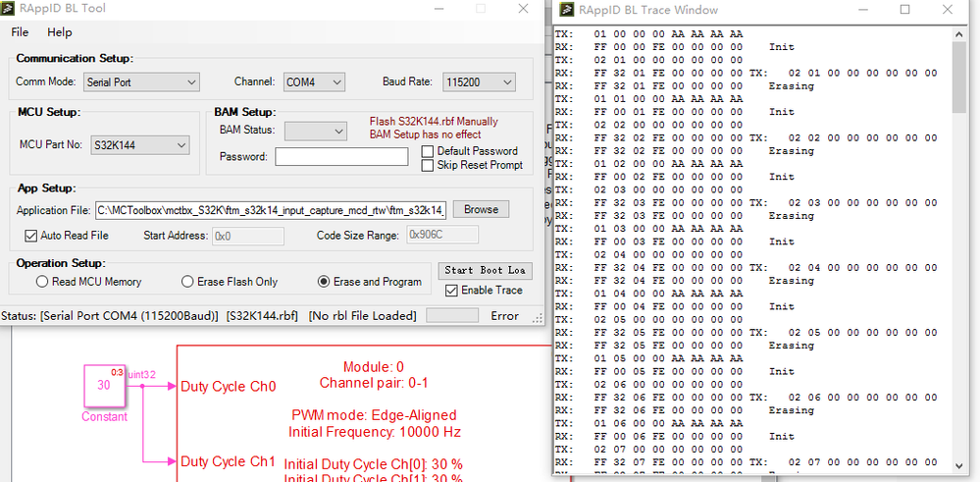Click the Flash S32K144.rbf Manually notice
The width and height of the screenshot is (980, 482).
point(434,122)
